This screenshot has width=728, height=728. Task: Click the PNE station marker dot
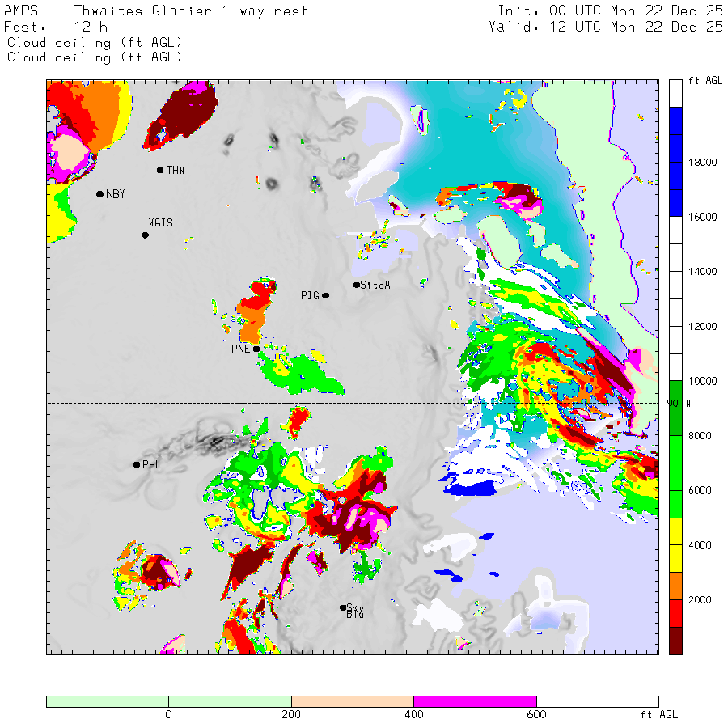click(x=256, y=349)
